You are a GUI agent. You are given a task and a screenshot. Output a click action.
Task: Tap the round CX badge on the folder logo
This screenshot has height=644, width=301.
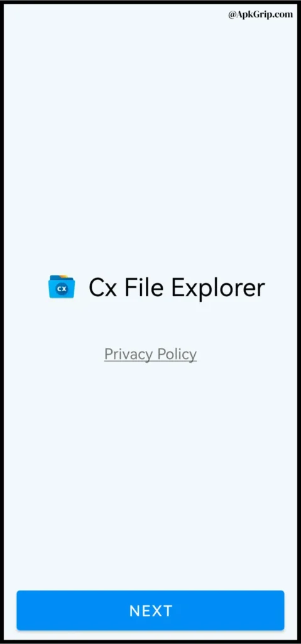[62, 289]
